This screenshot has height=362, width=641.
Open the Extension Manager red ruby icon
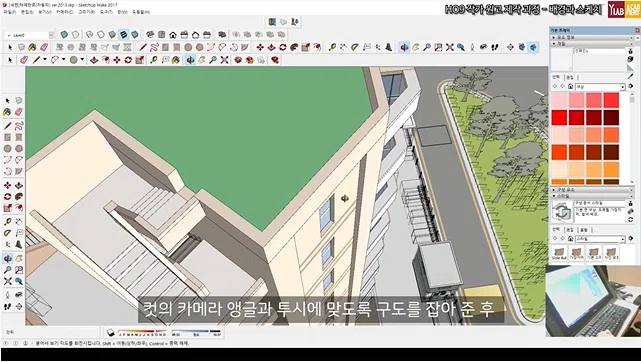pos(275,60)
